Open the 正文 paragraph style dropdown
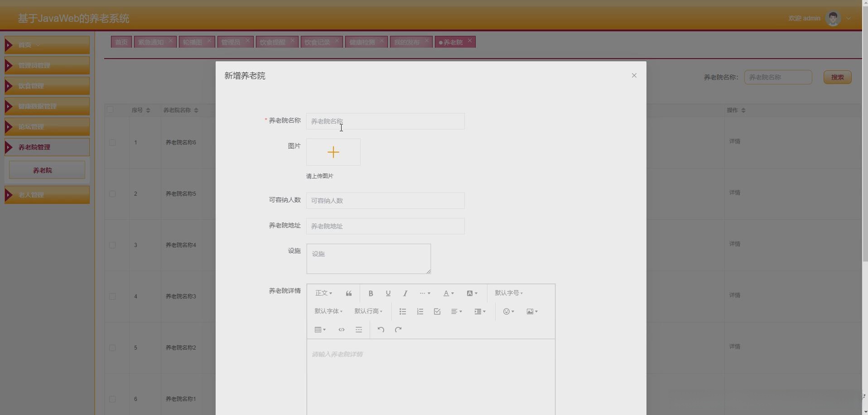This screenshot has height=415, width=868. pyautogui.click(x=323, y=293)
